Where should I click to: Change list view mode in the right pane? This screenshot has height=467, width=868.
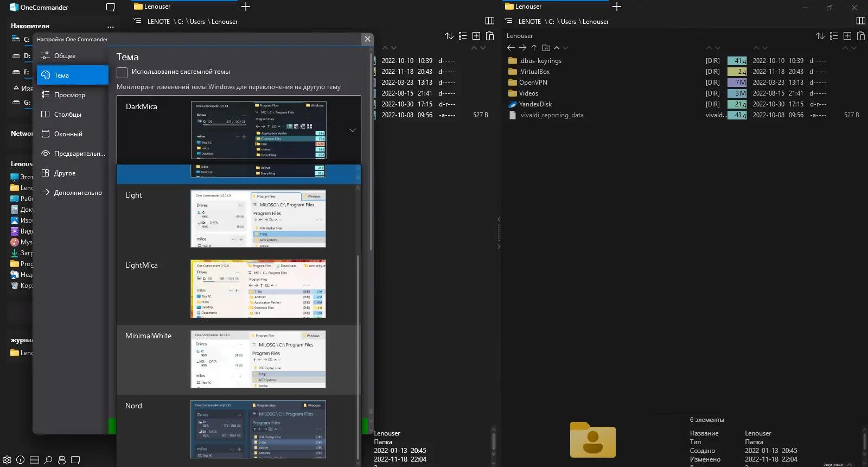[834, 36]
